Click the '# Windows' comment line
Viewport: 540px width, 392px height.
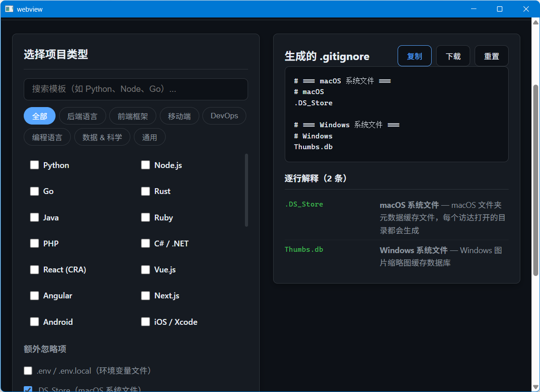point(313,136)
